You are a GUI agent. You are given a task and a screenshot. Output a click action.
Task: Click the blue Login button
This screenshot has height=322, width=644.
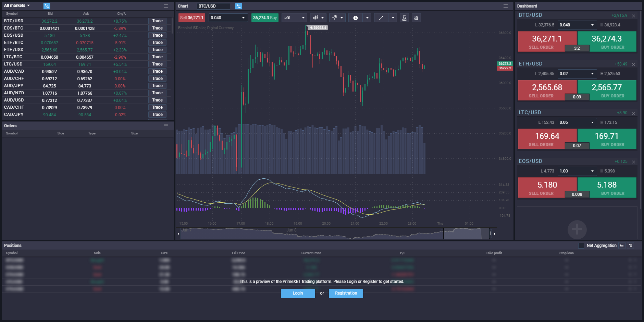(x=298, y=293)
